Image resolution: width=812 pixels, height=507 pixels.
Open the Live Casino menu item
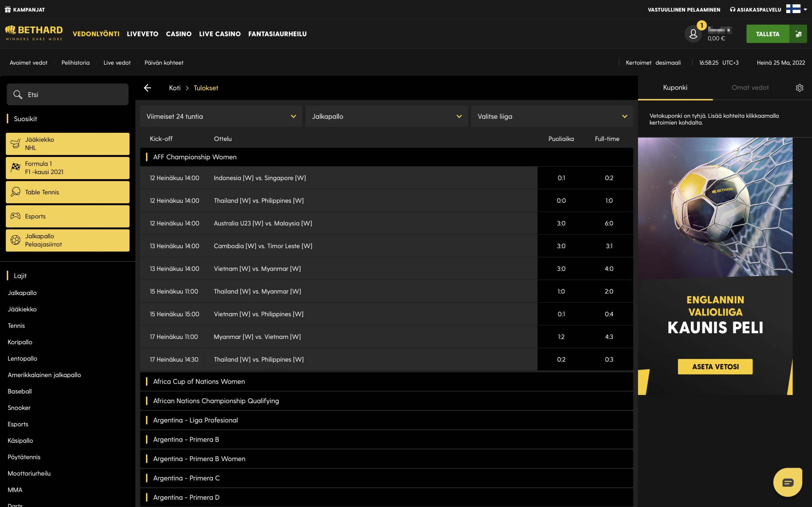(x=220, y=34)
